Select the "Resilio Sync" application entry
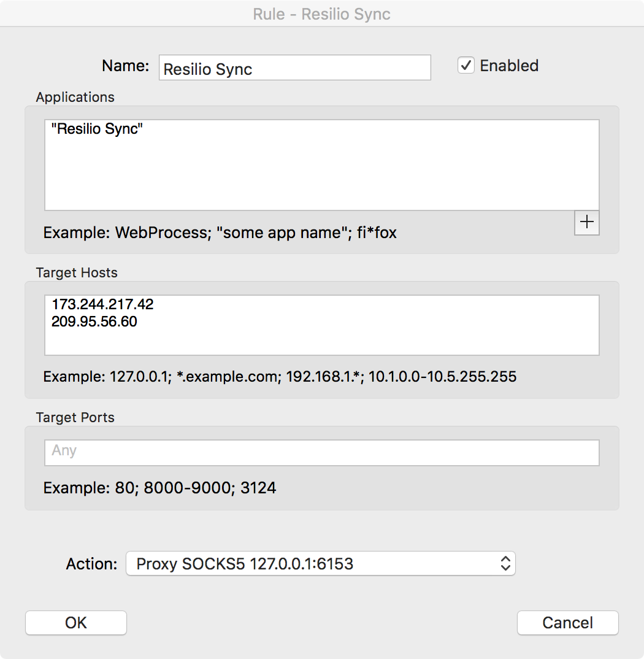The image size is (644, 659). pos(97,129)
